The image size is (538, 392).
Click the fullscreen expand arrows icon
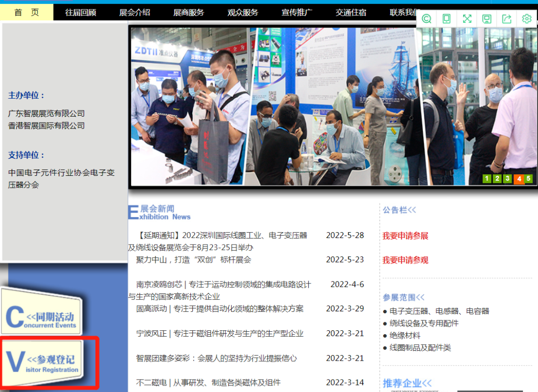pos(467,19)
